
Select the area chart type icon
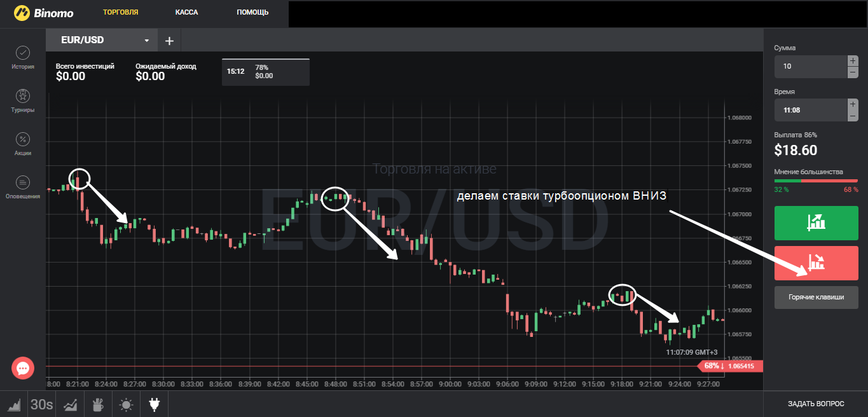click(13, 404)
